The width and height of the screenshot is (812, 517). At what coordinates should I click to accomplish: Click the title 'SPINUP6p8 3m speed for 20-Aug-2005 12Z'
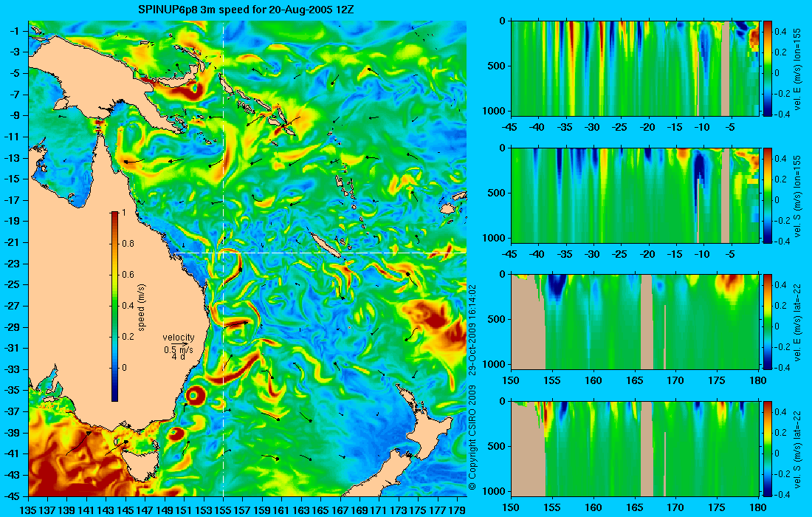pyautogui.click(x=246, y=10)
